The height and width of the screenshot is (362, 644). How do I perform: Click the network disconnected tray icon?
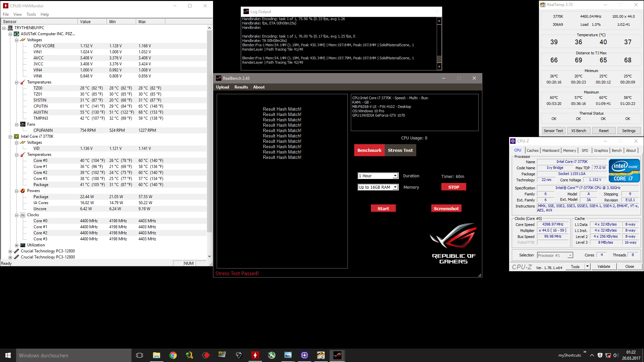(608, 355)
